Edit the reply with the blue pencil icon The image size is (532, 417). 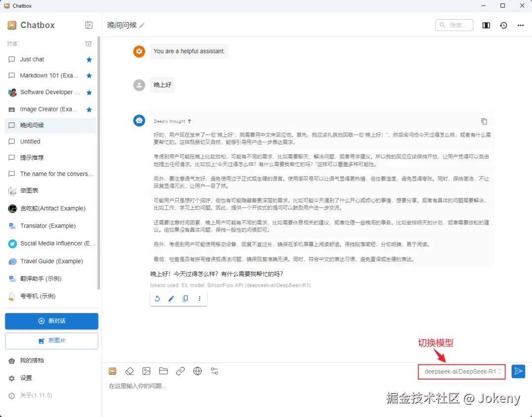point(171,299)
